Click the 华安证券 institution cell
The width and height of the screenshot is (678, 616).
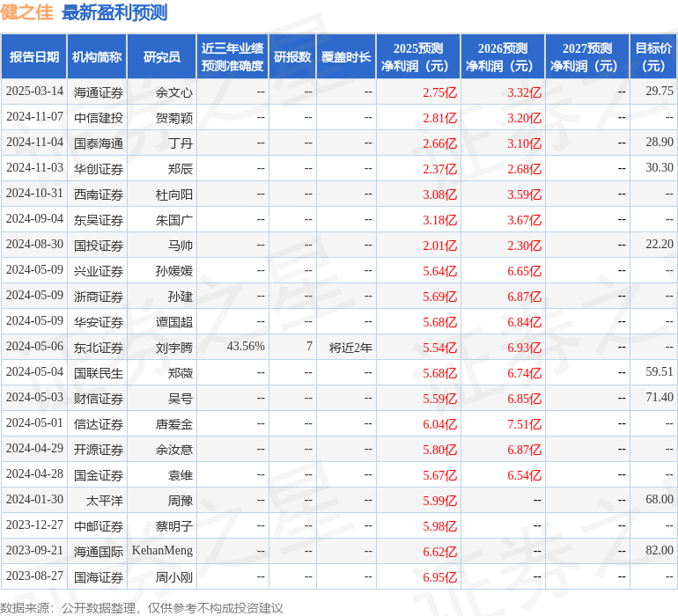tap(99, 321)
